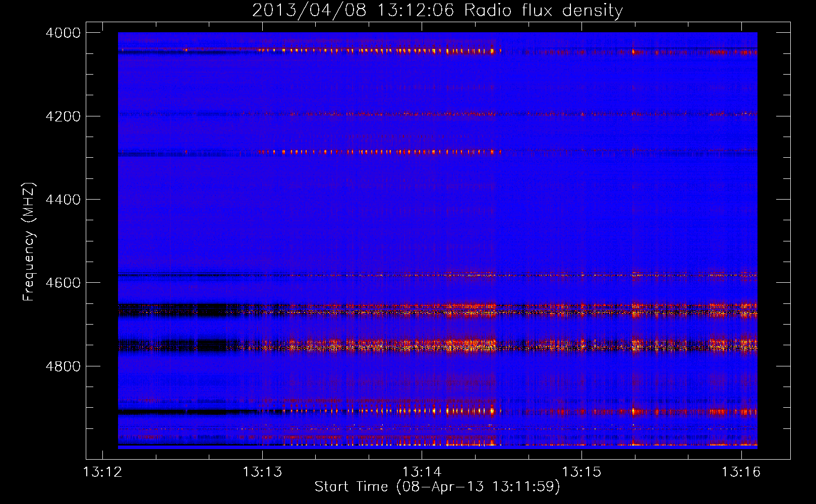Click the 13:16 time tick label
Viewport: 816px width, 504px height.
[x=741, y=472]
